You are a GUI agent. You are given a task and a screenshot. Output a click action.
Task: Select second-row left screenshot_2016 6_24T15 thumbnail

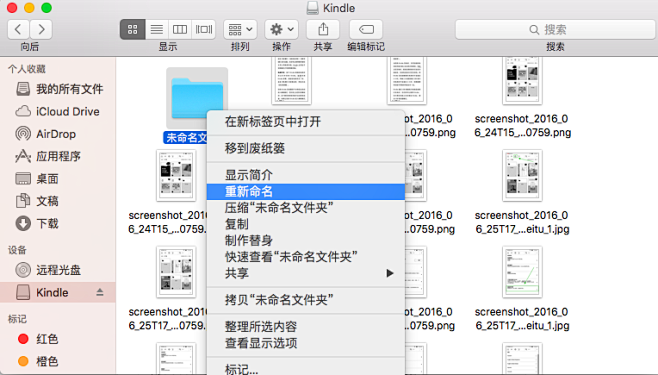176,176
